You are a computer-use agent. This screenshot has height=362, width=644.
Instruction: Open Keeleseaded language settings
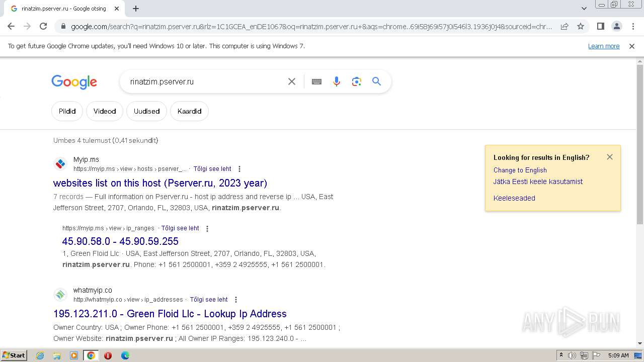514,198
